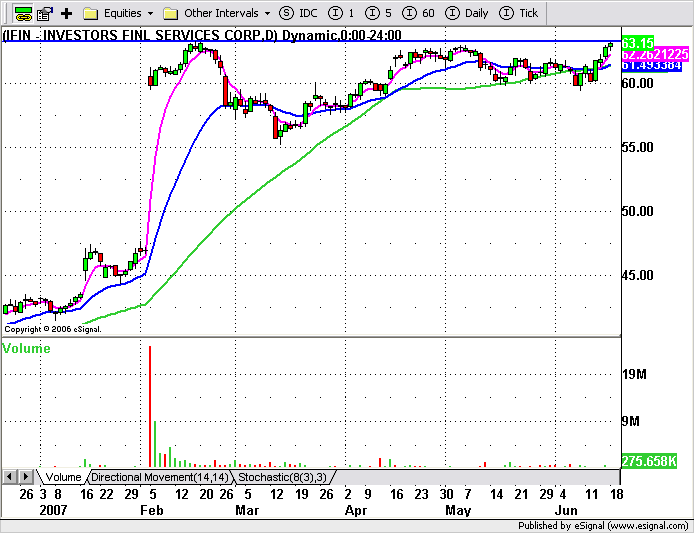Click the May month label on time axis
694x533 pixels.
click(x=458, y=510)
